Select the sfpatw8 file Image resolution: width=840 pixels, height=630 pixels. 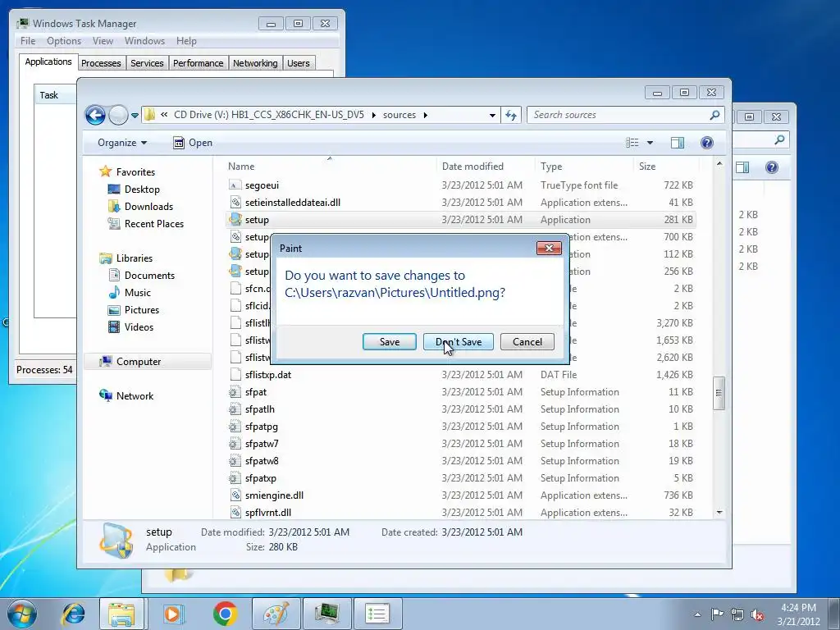tap(461, 461)
